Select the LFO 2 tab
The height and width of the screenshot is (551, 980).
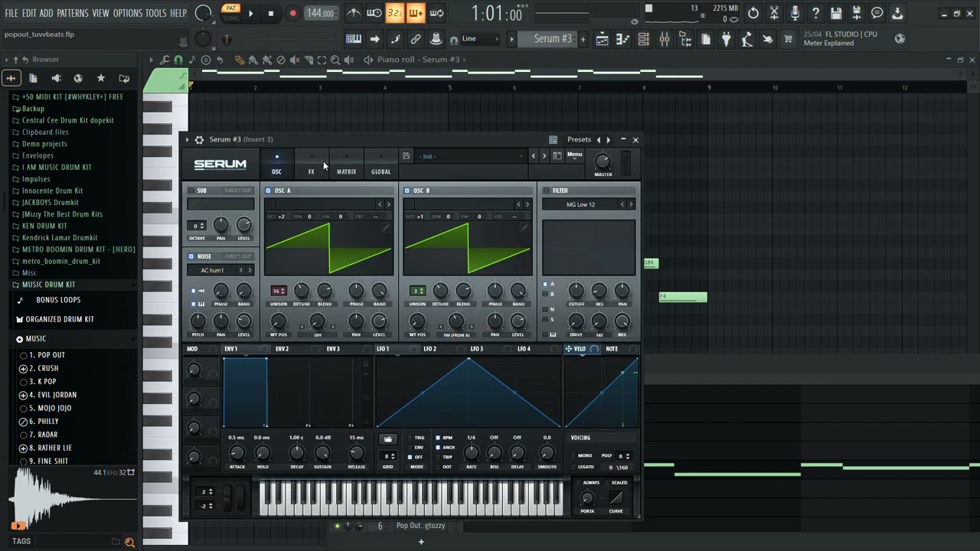pyautogui.click(x=430, y=349)
